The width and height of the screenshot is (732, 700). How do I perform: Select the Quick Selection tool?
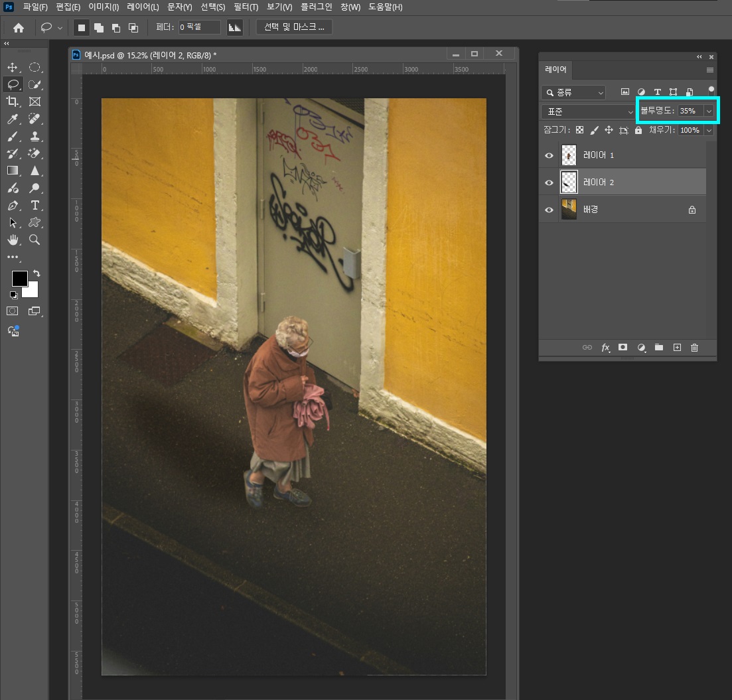35,84
